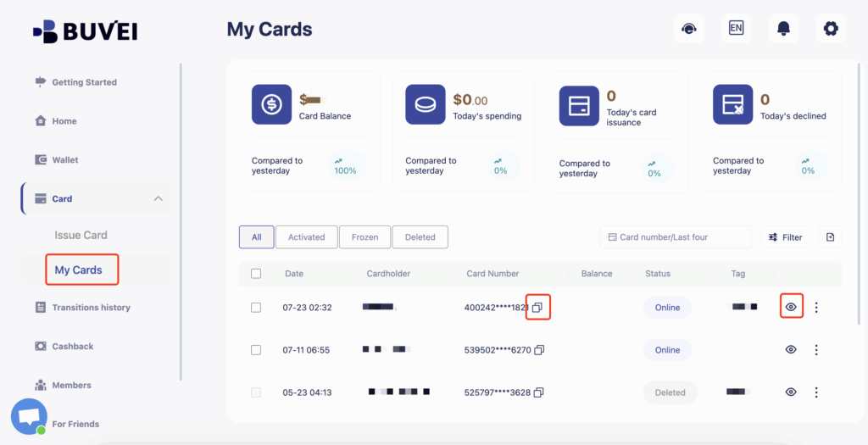Image resolution: width=868 pixels, height=445 pixels.
Task: Copy card number ending in 6270
Action: (x=539, y=350)
